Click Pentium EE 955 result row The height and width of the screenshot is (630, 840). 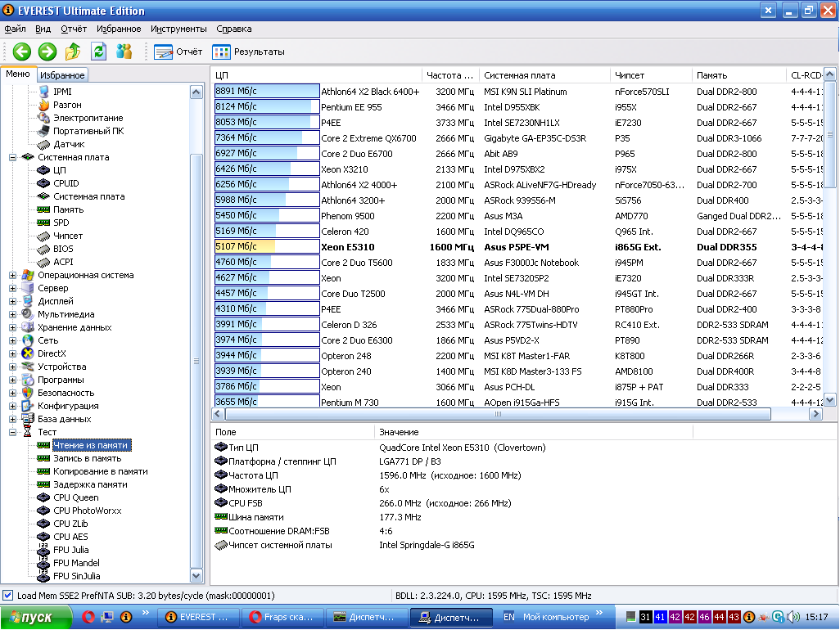517,107
